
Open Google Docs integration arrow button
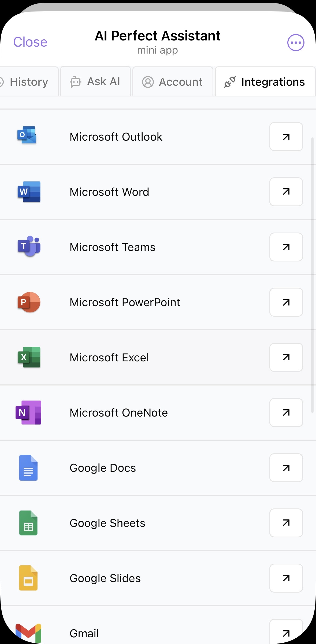click(x=286, y=468)
